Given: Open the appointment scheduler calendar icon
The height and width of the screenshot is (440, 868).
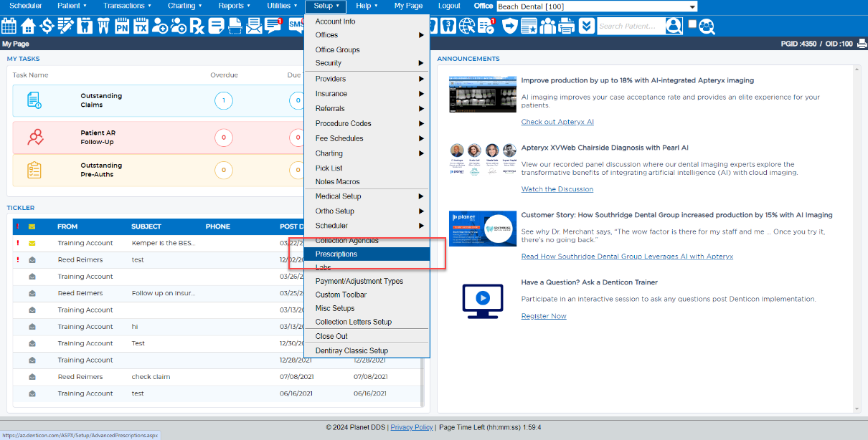Looking at the screenshot, I should pos(9,26).
